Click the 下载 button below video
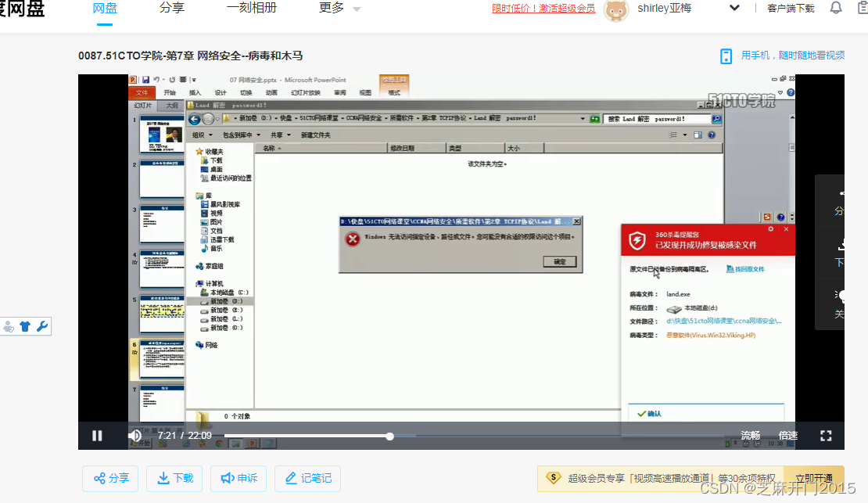Image resolution: width=868 pixels, height=503 pixels. tap(174, 478)
